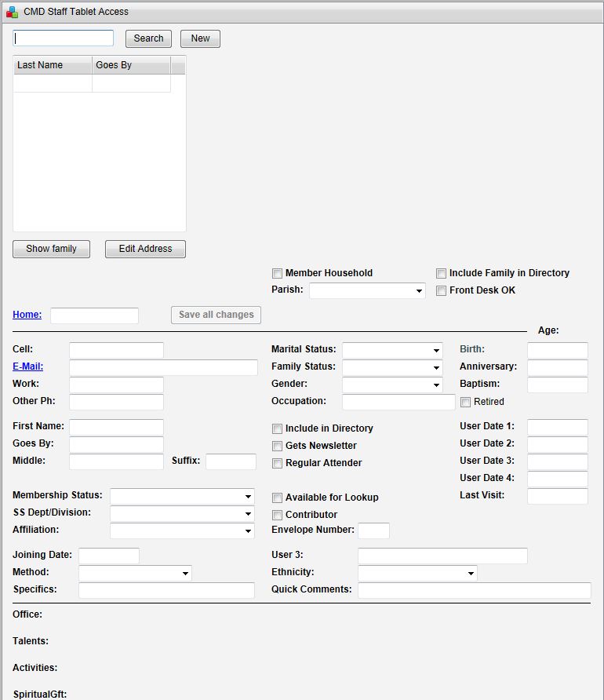Image resolution: width=604 pixels, height=700 pixels.
Task: Expand the joining Method dropdown
Action: coord(135,573)
